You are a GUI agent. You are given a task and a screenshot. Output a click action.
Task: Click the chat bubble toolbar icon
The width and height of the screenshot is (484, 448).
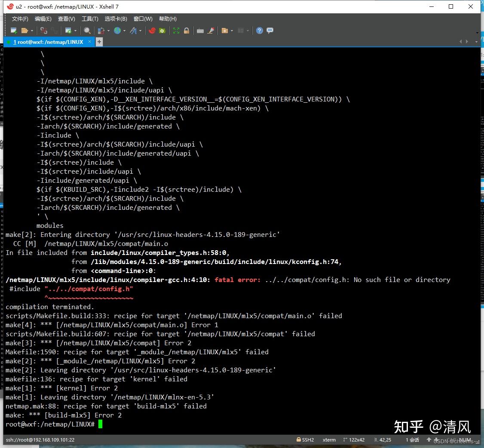270,31
